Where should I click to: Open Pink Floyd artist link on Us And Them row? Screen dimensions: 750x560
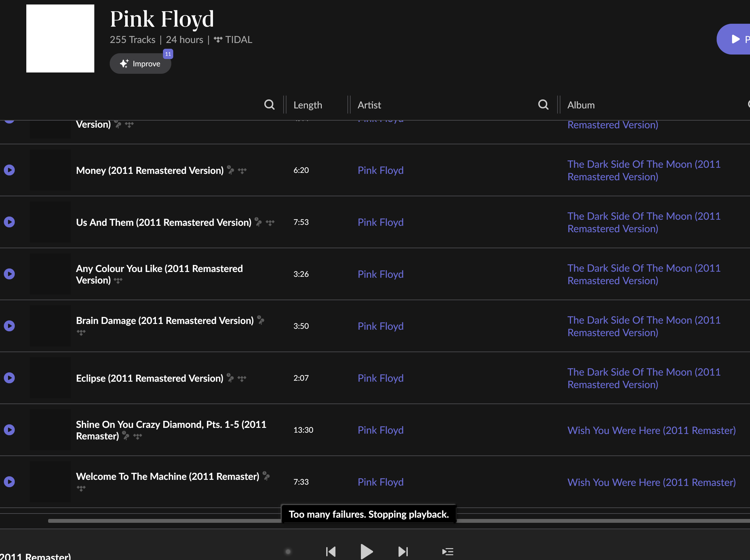[x=380, y=222]
